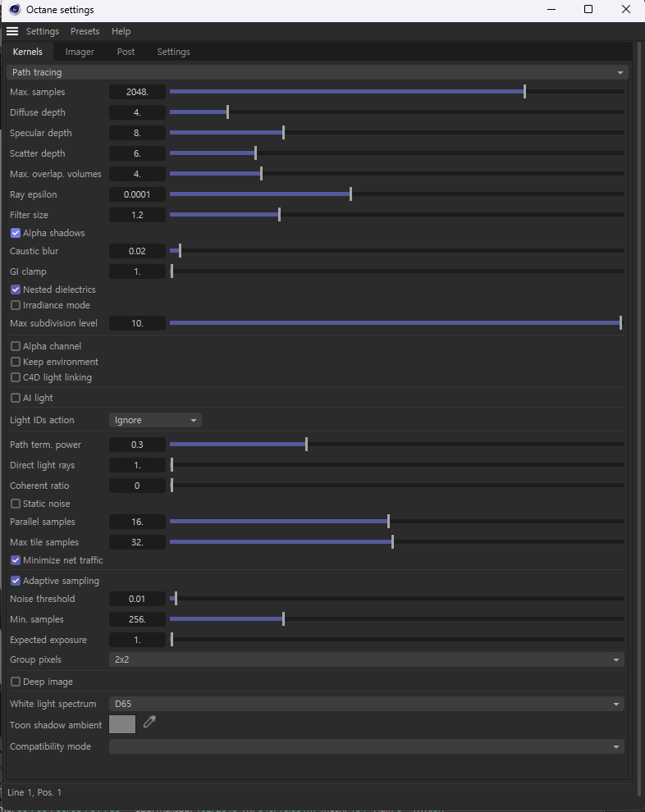Disable Adaptive sampling
This screenshot has width=645, height=812.
click(16, 581)
